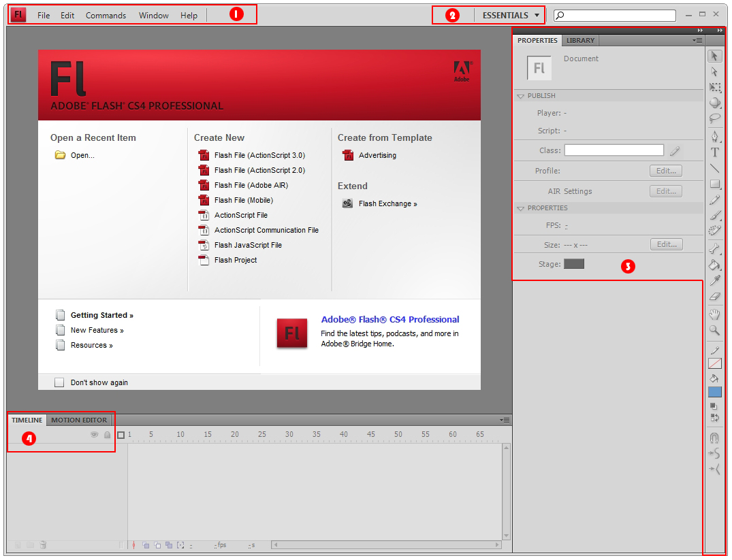
Task: Click Edit next to Profile
Action: [665, 170]
